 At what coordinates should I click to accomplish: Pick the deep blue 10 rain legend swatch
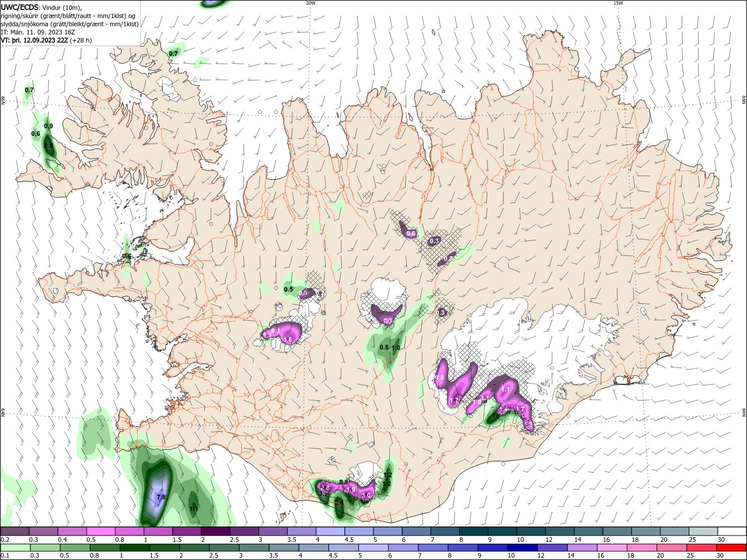point(522,548)
